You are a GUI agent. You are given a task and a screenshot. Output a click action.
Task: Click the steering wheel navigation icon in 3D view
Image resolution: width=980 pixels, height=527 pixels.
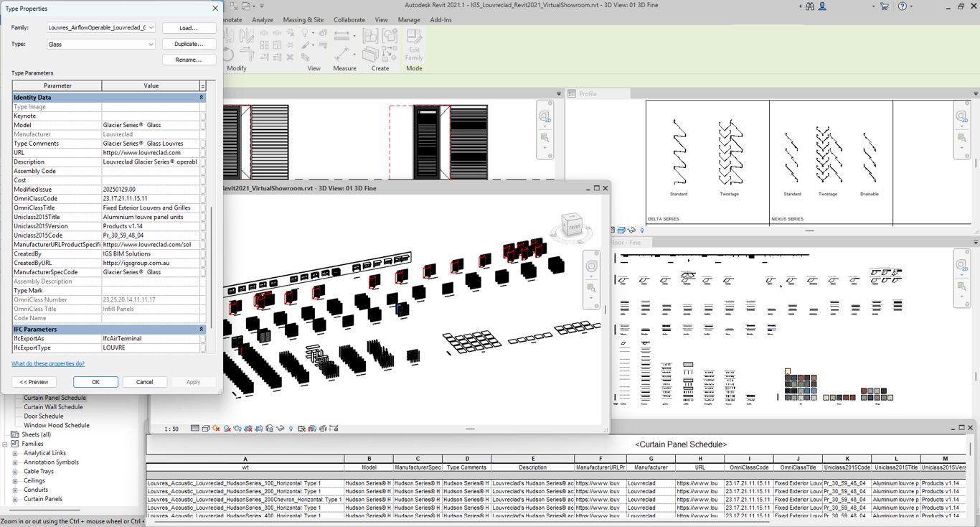click(591, 266)
